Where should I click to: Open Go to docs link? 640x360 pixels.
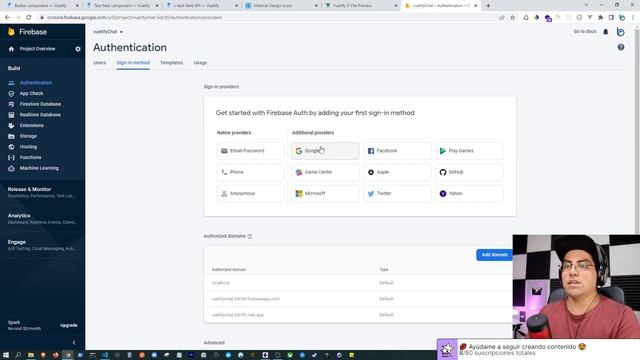click(584, 31)
